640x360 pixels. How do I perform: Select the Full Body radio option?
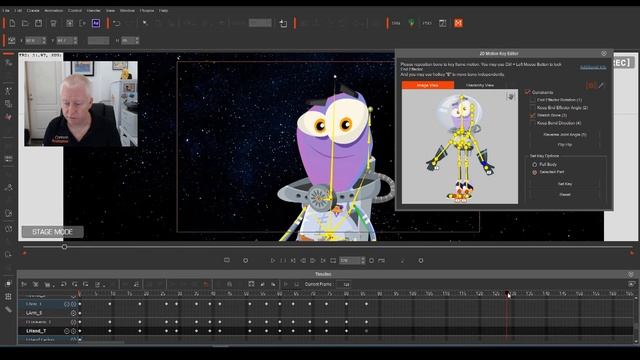coord(535,164)
